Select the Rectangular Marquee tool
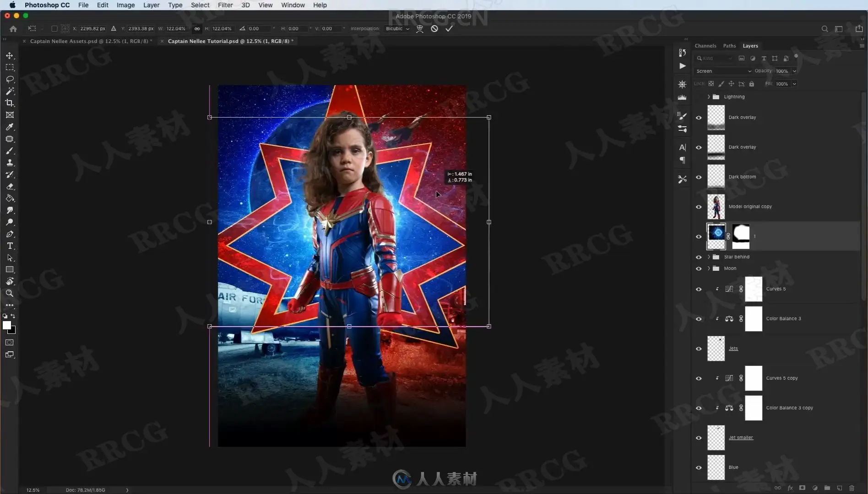Screen dimensions: 868x494 [x=10, y=67]
